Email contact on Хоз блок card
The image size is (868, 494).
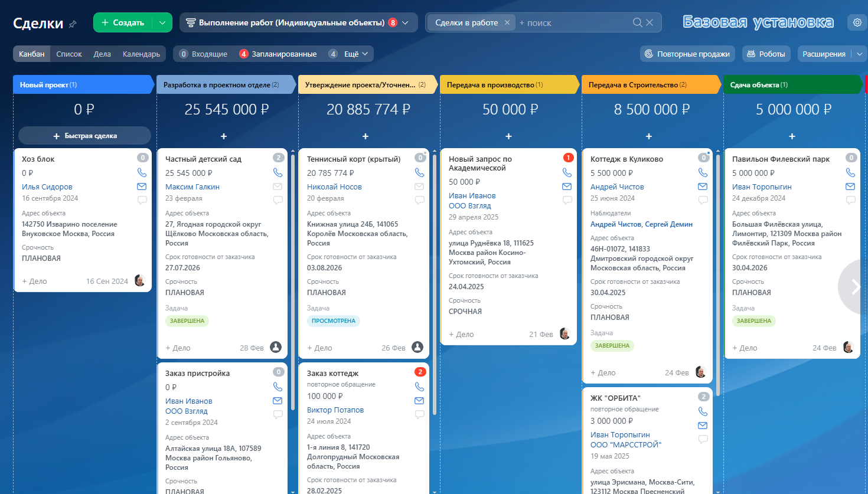pos(142,187)
